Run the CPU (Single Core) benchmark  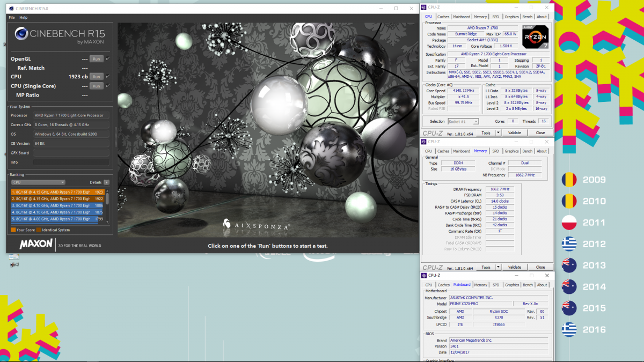click(96, 86)
